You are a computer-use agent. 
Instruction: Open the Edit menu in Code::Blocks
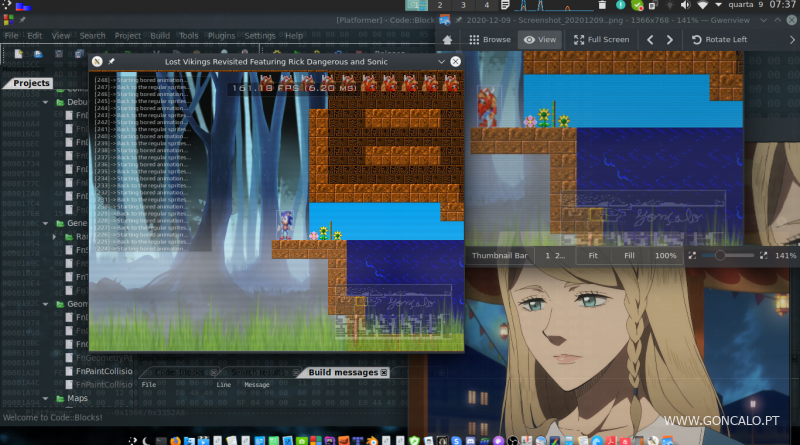pos(35,36)
